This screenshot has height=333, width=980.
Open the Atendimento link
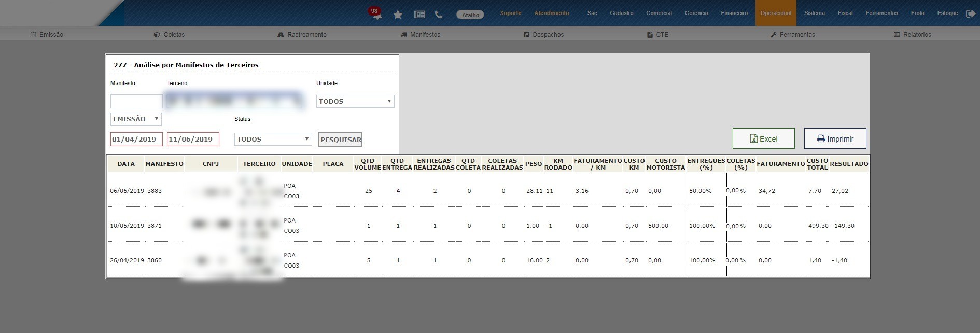[x=552, y=13]
